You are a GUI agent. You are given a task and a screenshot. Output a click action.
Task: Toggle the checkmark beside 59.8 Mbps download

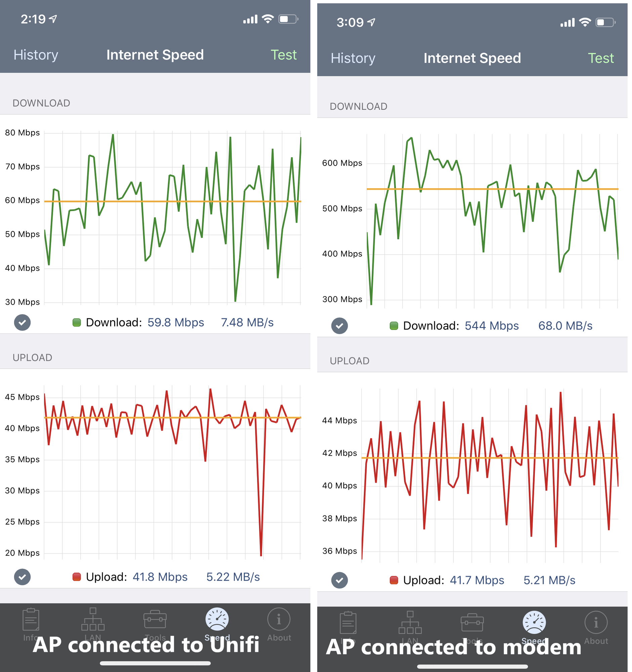click(22, 323)
